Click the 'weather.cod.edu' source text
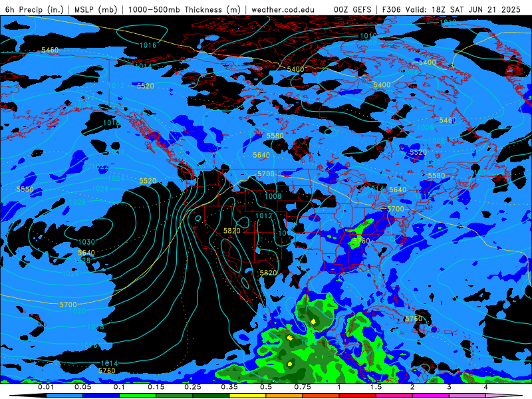 tap(283, 9)
